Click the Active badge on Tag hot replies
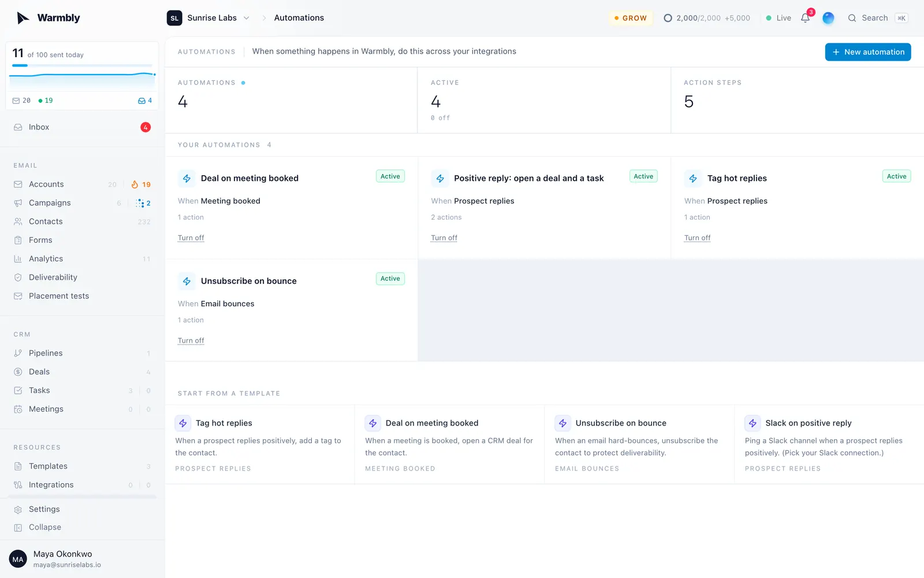The width and height of the screenshot is (924, 578). 897,176
